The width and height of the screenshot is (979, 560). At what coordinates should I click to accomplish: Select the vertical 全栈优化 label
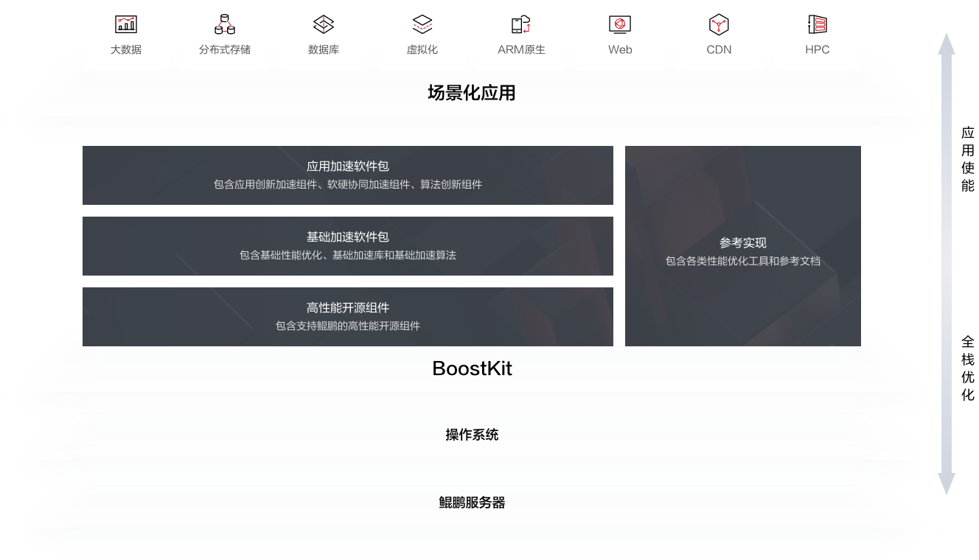[x=968, y=368]
